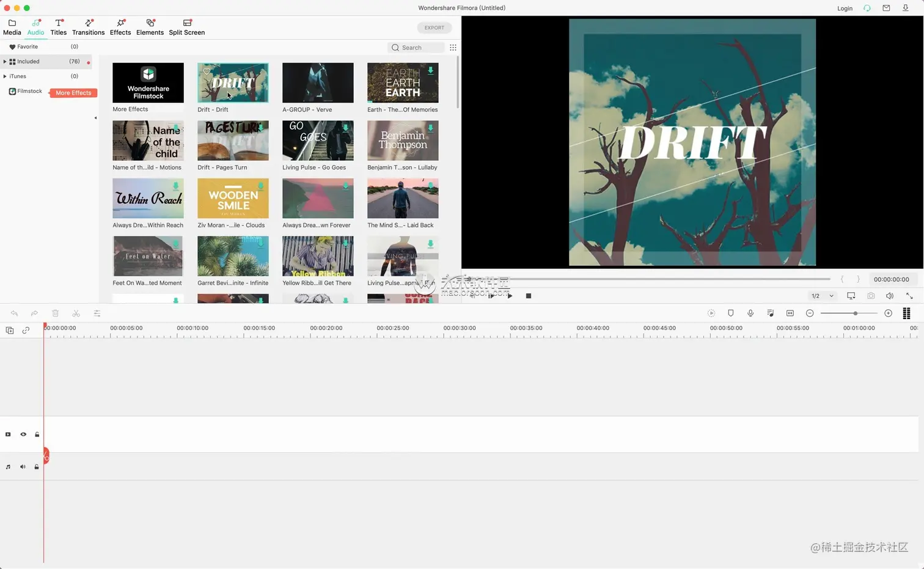Viewport: 924px width, 569px height.
Task: Click the delete trash icon
Action: 55,314
